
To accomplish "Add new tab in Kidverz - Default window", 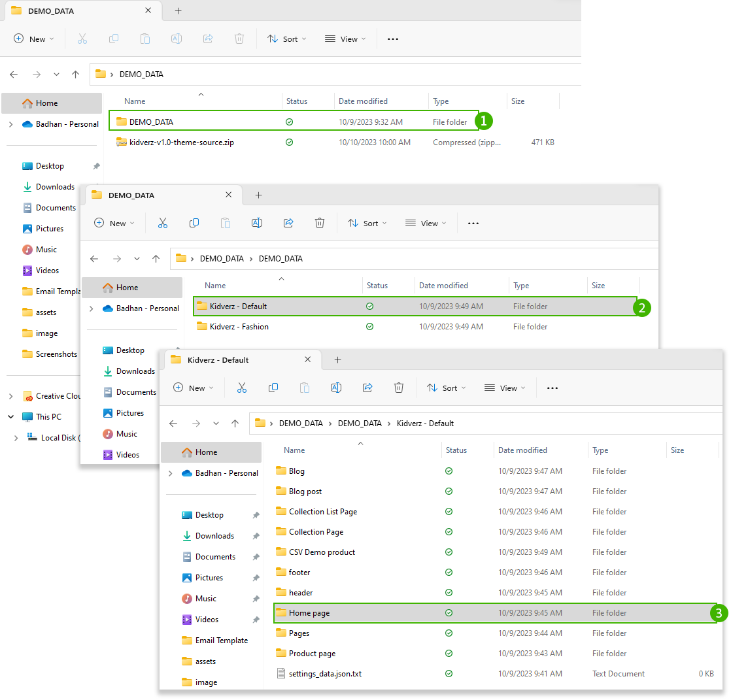I will point(338,359).
